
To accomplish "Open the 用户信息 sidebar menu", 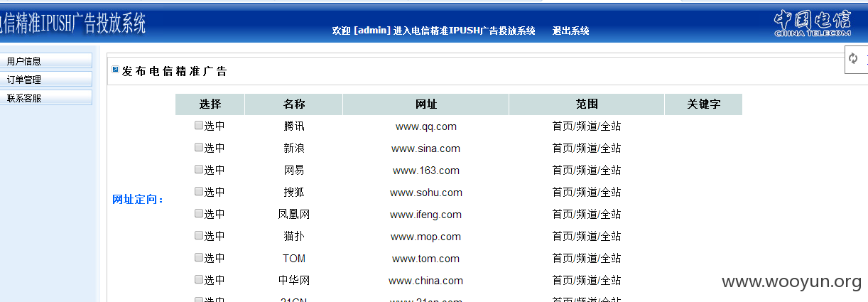I will (46, 61).
